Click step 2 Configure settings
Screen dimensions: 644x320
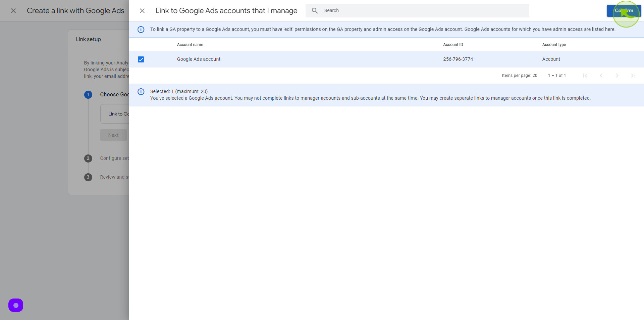tap(107, 158)
